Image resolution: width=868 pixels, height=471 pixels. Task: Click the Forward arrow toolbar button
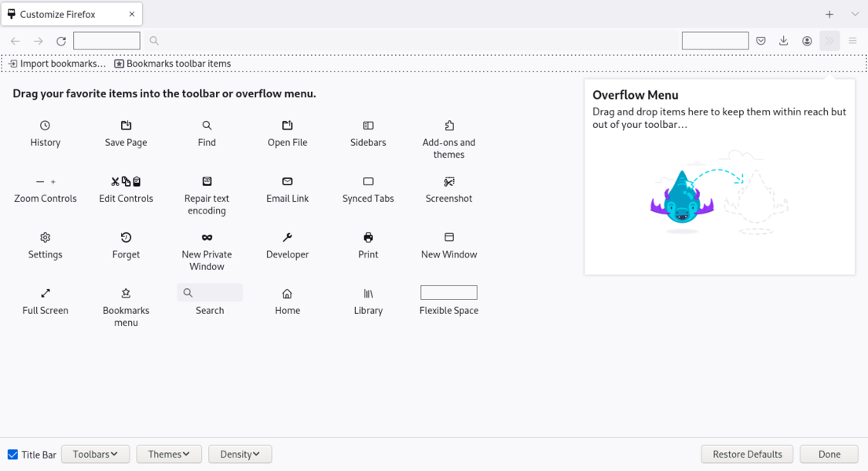38,41
